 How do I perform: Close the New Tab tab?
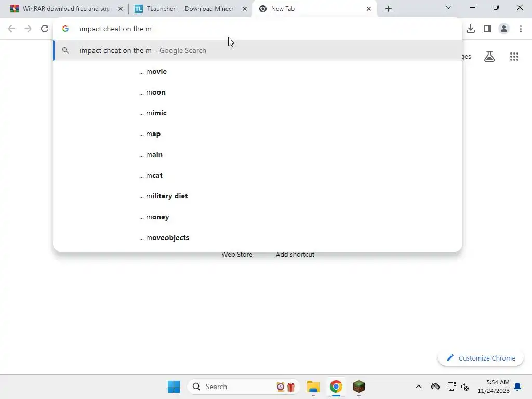369,9
